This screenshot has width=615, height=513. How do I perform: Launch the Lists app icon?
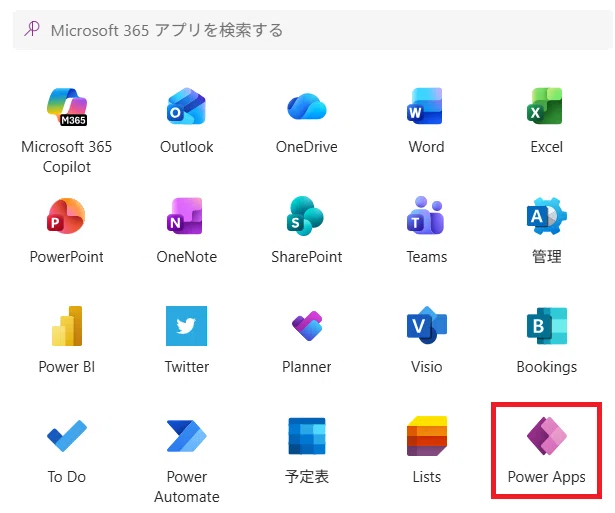point(427,436)
